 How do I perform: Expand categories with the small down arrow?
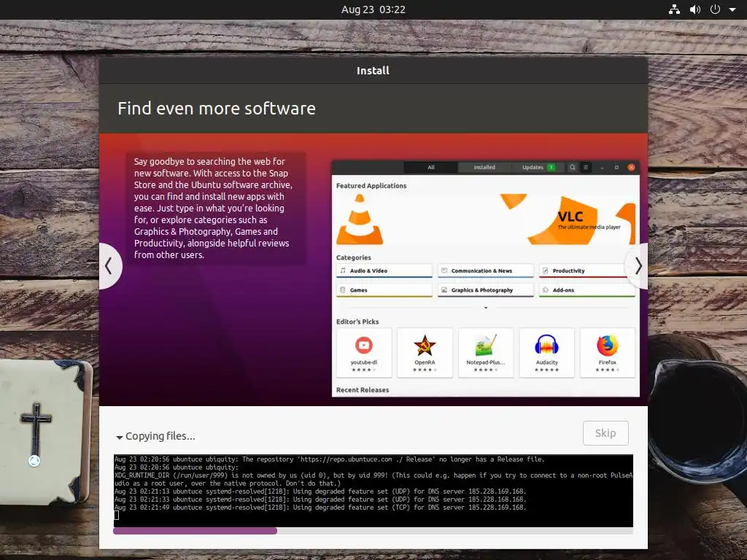pyautogui.click(x=485, y=308)
